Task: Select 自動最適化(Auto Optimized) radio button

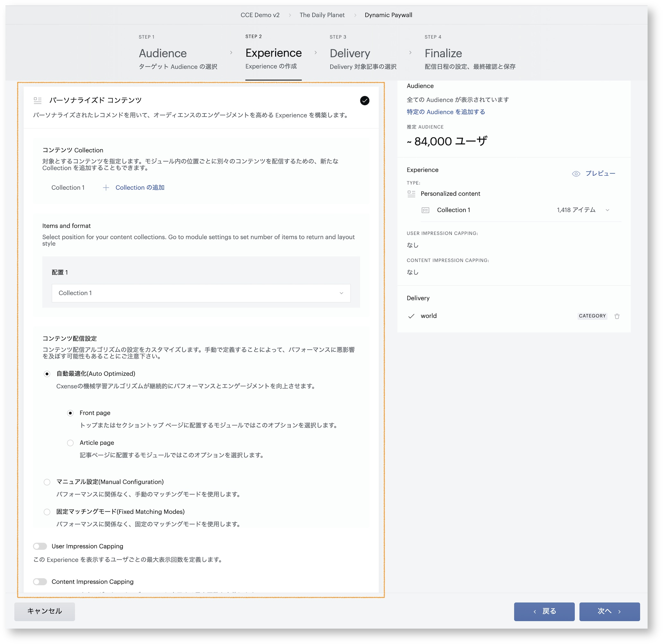Action: click(x=47, y=374)
